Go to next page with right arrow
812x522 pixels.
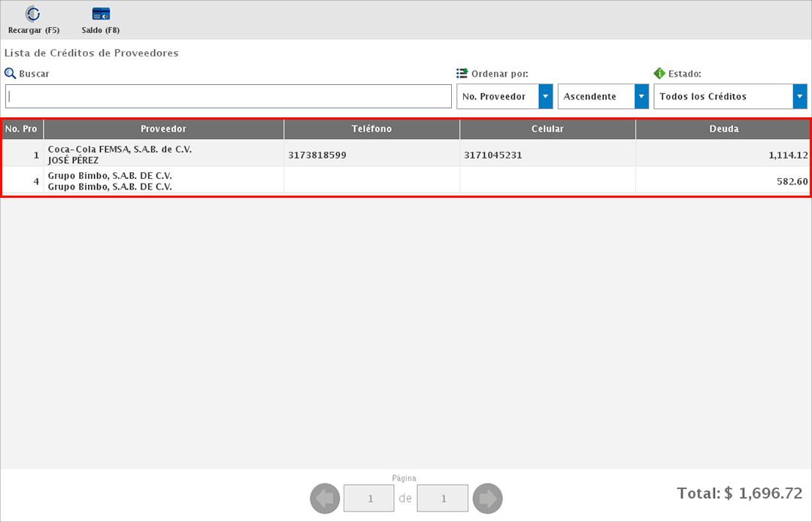[487, 498]
